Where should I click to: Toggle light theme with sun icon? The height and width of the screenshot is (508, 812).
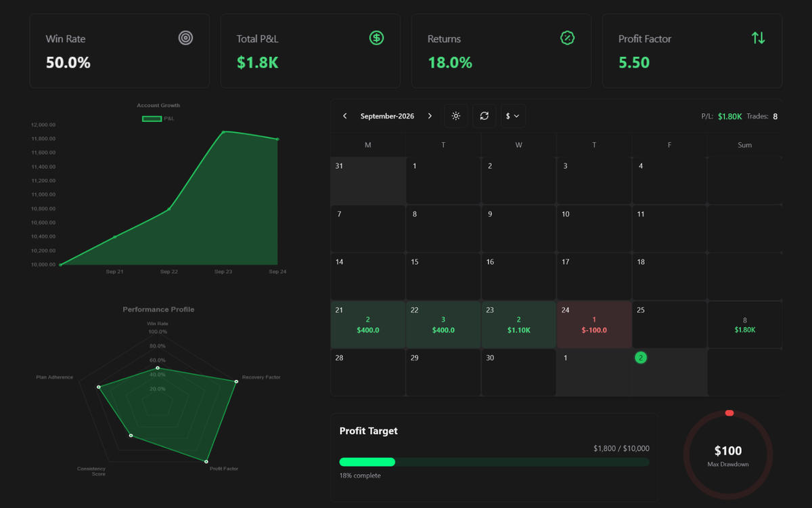pyautogui.click(x=456, y=116)
